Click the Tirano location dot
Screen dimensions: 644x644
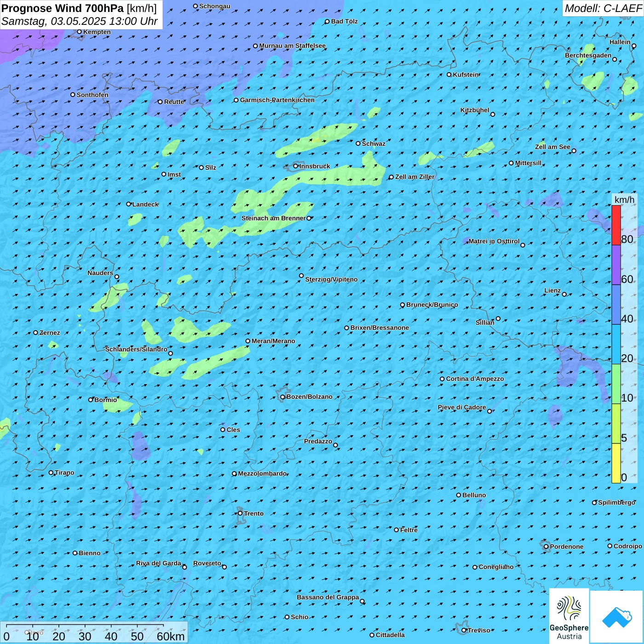coord(51,472)
